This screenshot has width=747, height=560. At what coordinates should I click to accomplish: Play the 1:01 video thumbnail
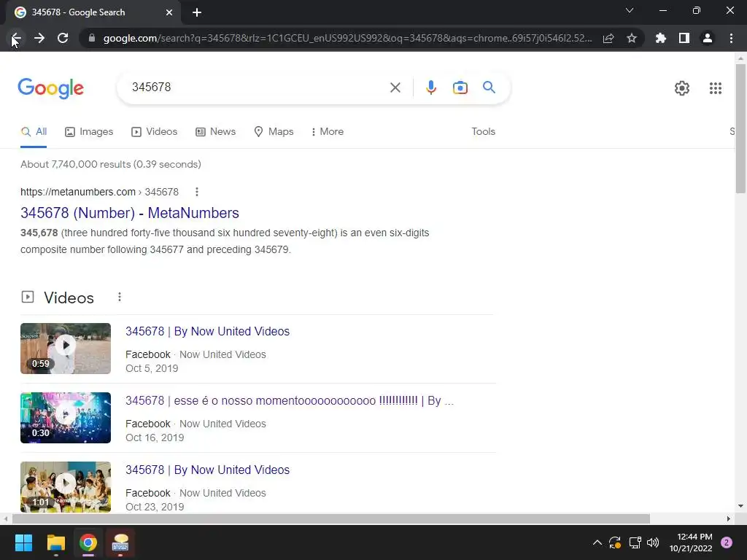(x=66, y=487)
